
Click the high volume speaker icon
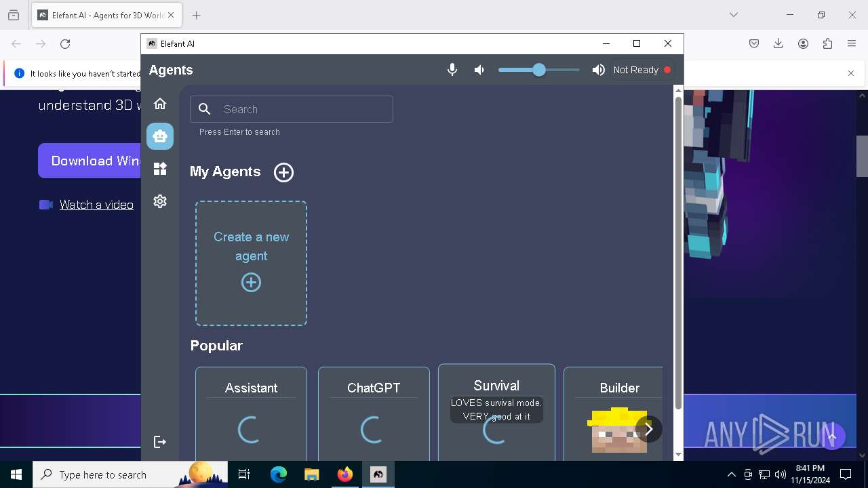pos(598,70)
